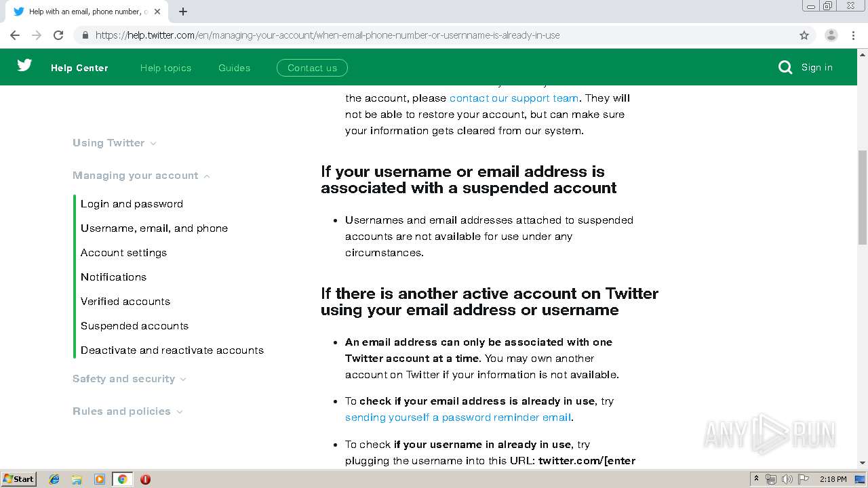Click the page vertical scrollbar thumb
868x488 pixels.
coord(863,197)
